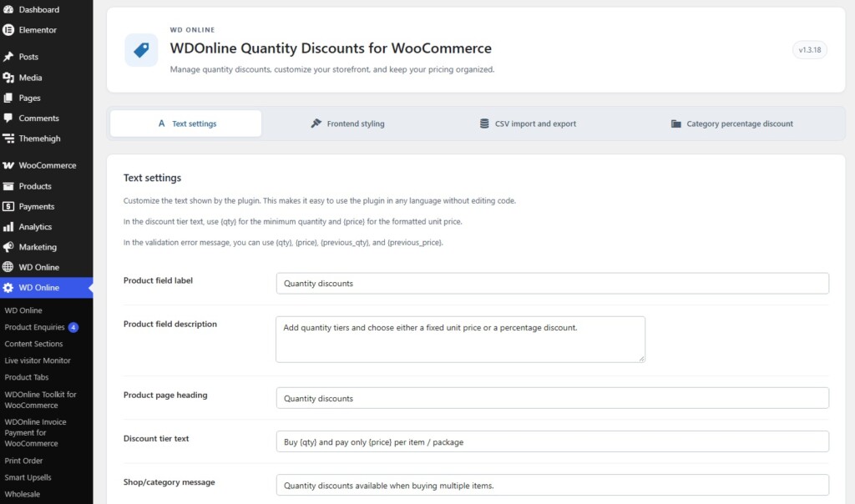The height and width of the screenshot is (504, 855).
Task: Open the Media library icon
Action: (x=8, y=78)
